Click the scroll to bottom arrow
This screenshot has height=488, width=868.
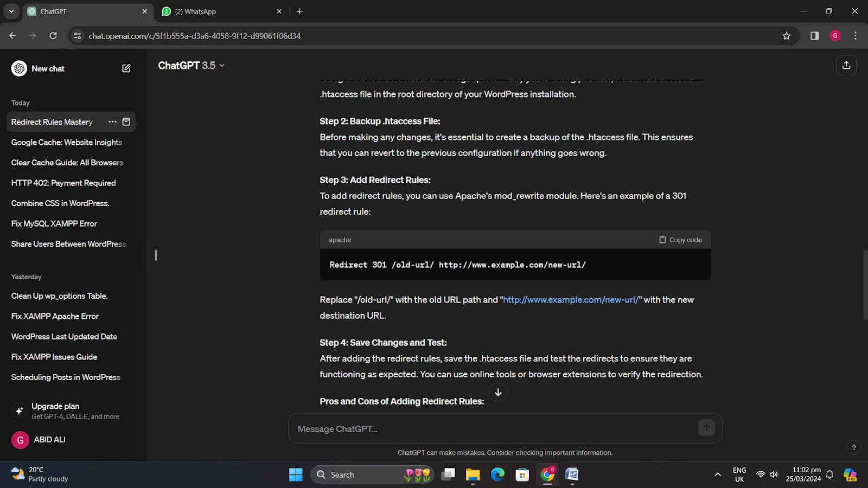pos(498,392)
